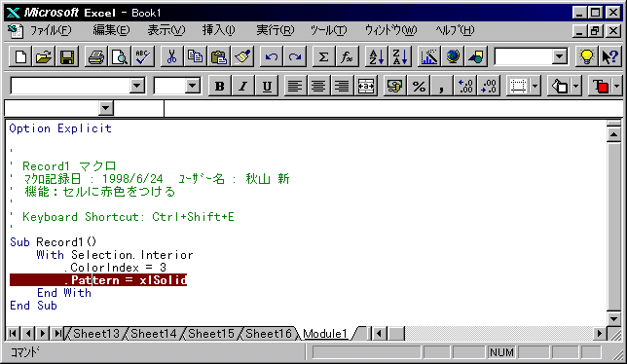Click the Save floppy disk icon

coord(67,56)
